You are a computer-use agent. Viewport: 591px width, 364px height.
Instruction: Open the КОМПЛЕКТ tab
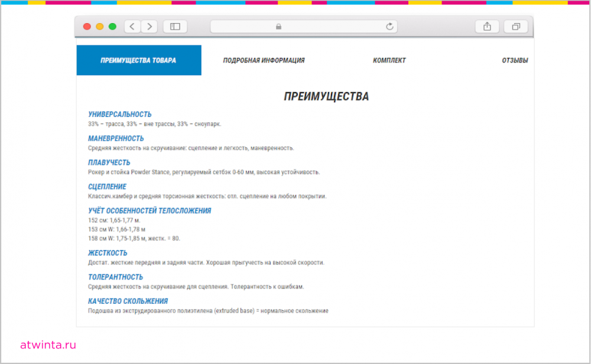(389, 60)
